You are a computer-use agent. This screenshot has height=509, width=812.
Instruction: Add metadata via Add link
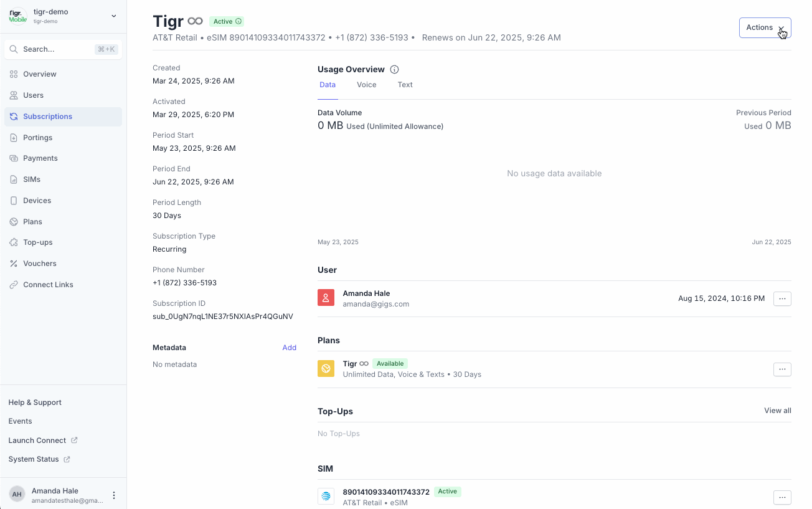click(x=290, y=348)
